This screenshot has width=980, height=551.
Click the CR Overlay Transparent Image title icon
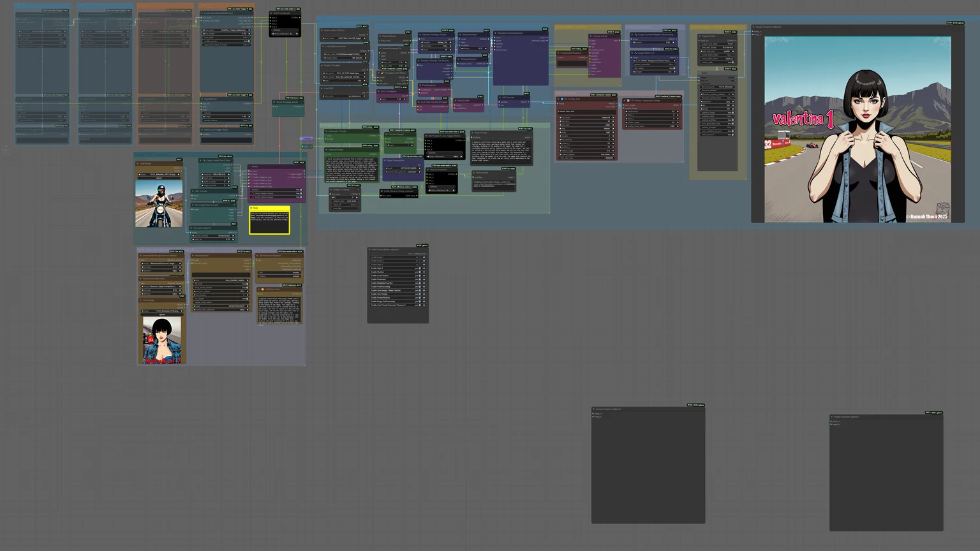[628, 101]
